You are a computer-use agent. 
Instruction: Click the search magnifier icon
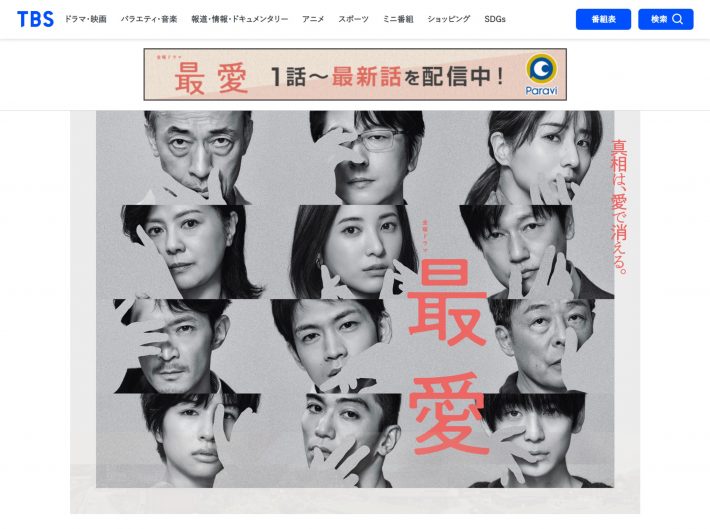pos(677,19)
